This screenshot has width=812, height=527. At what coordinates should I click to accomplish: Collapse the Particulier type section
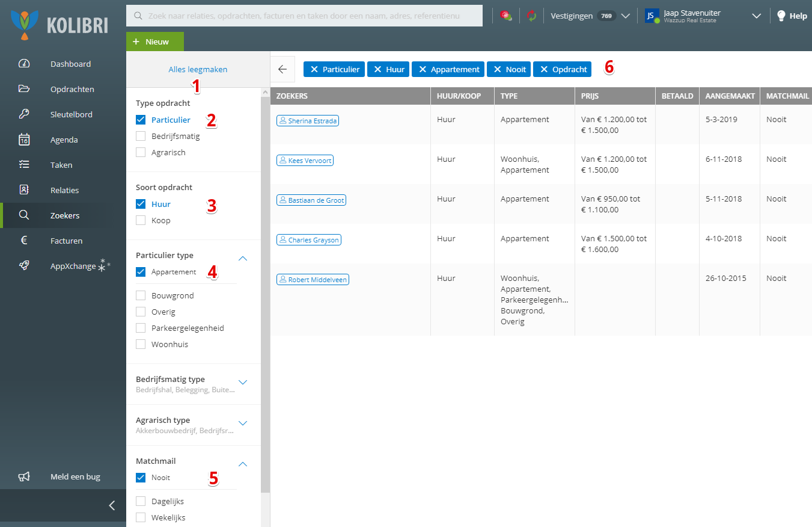(x=243, y=258)
